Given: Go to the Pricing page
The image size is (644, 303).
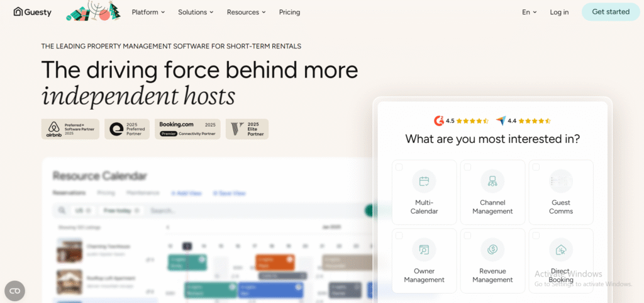Looking at the screenshot, I should (x=289, y=12).
